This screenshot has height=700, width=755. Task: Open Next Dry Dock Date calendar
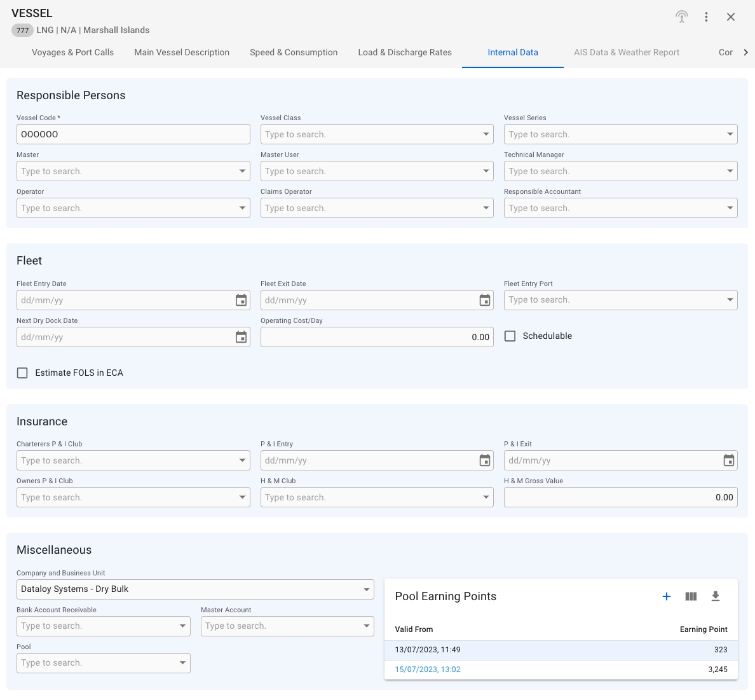point(241,337)
